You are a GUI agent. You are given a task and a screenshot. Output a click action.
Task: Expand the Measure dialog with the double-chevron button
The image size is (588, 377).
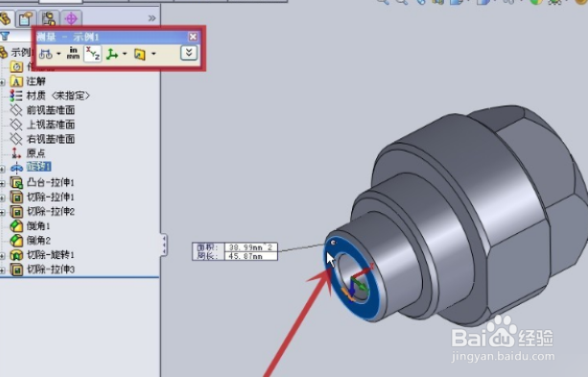point(189,53)
